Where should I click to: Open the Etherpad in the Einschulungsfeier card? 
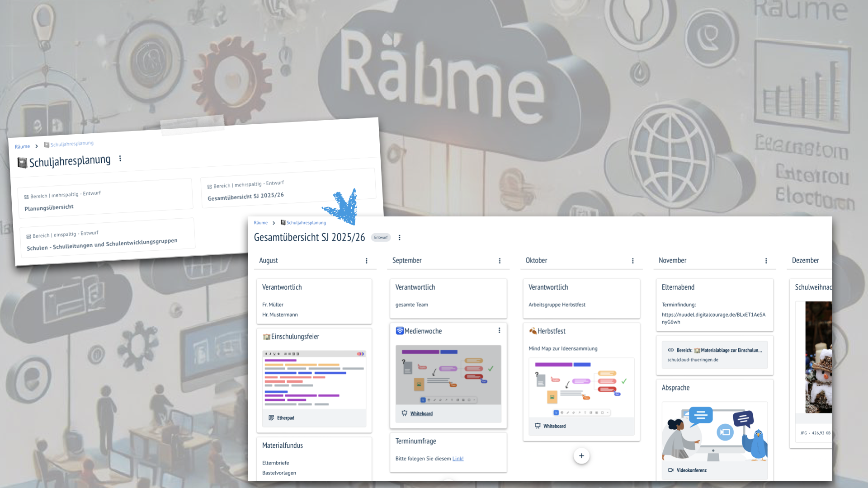(x=283, y=418)
